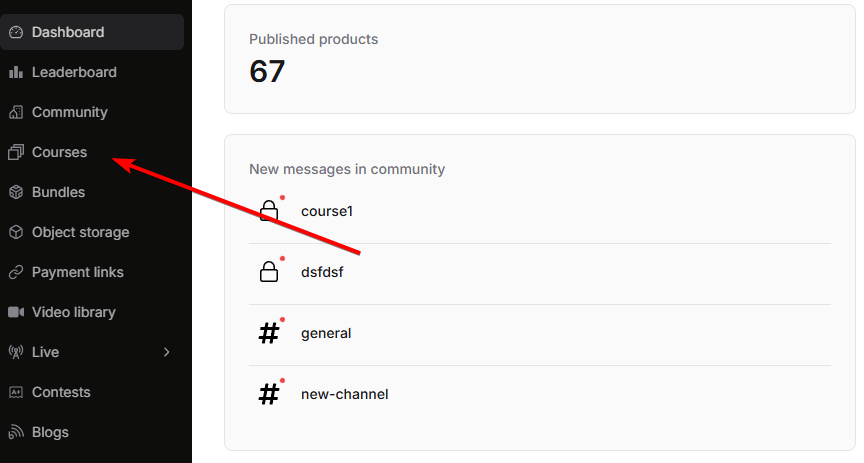864x463 pixels.
Task: Open the Payment links section
Action: pos(77,272)
